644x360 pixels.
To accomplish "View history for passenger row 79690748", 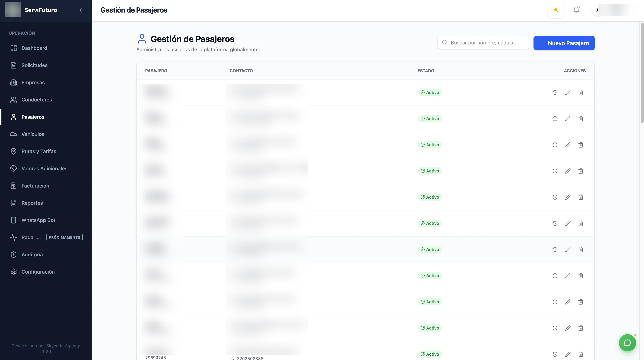I will pyautogui.click(x=555, y=354).
